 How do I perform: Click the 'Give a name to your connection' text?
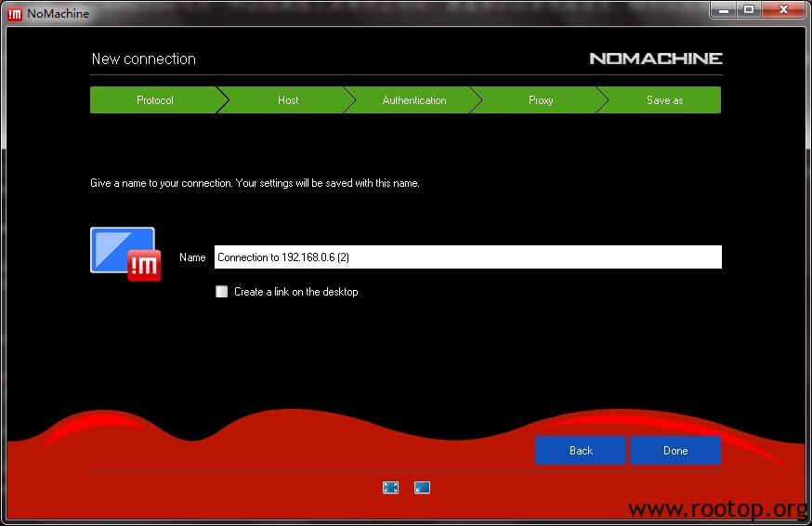point(255,183)
